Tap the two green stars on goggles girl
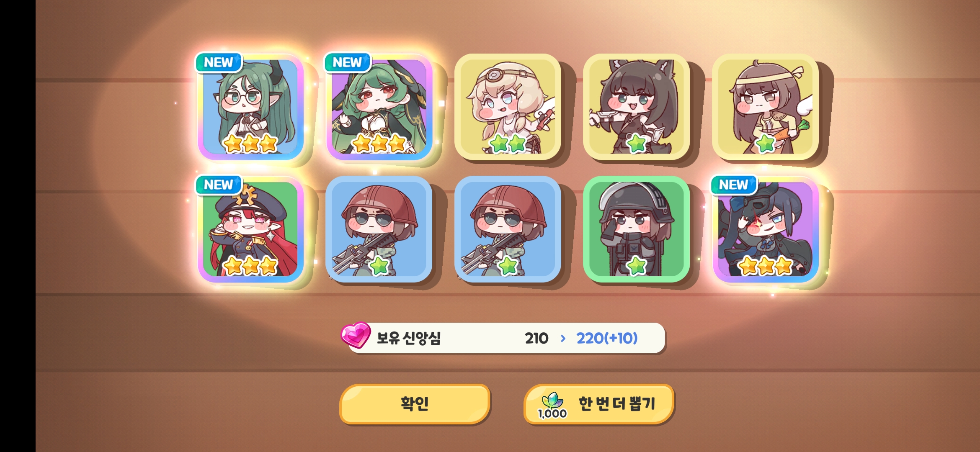Viewport: 980px width, 452px height. pyautogui.click(x=508, y=144)
